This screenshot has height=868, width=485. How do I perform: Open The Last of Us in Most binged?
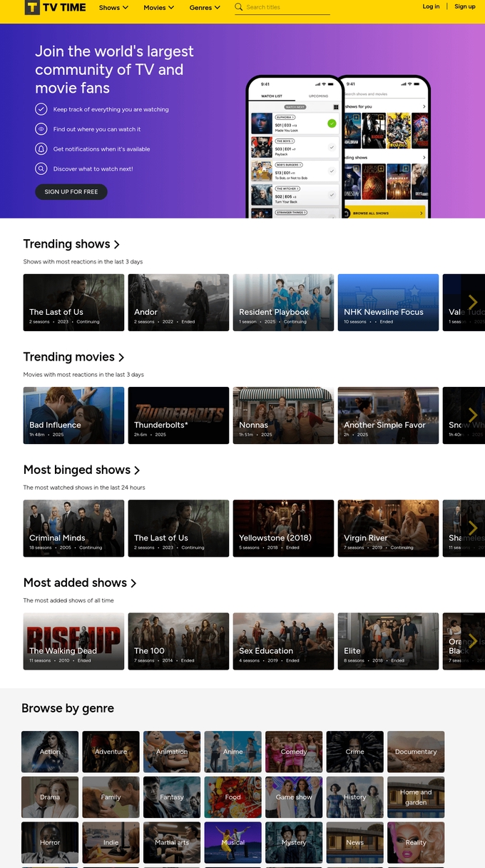tap(178, 528)
